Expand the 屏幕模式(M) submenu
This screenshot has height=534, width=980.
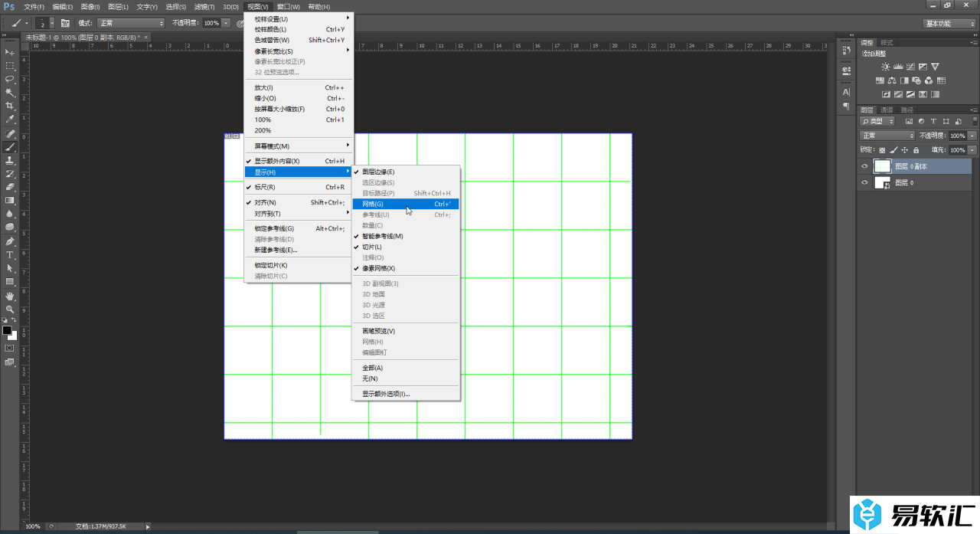pyautogui.click(x=299, y=146)
